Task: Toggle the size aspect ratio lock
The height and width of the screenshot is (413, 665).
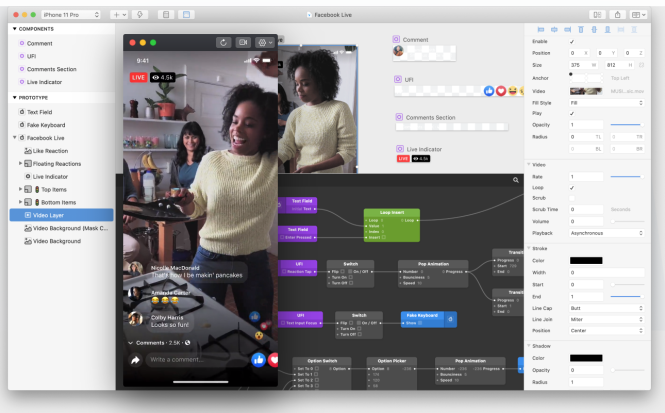Action: 641,65
